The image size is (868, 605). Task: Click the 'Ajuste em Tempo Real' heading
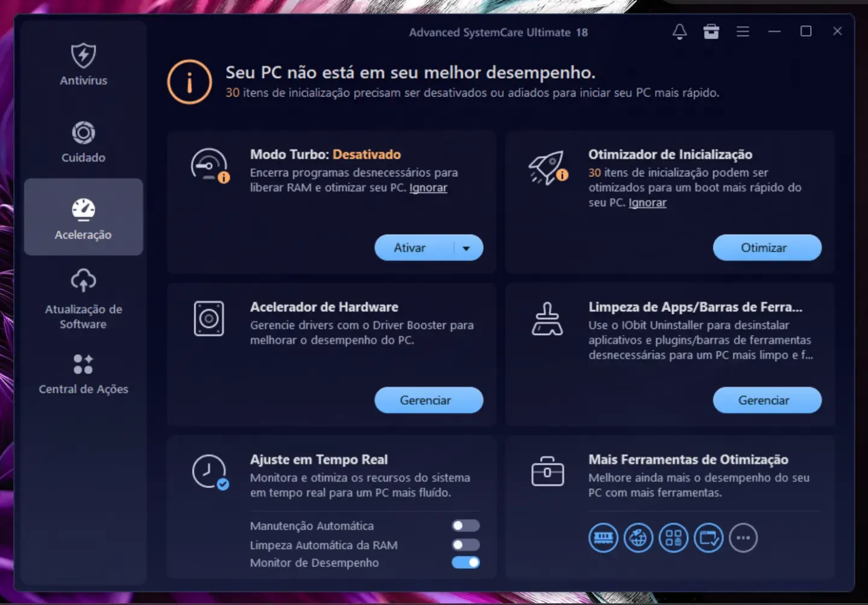click(x=319, y=459)
